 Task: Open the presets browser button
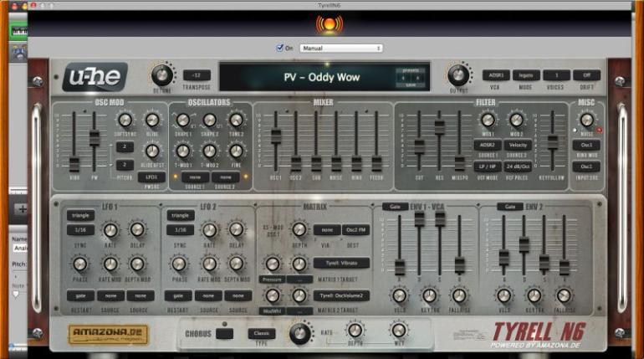tap(411, 70)
